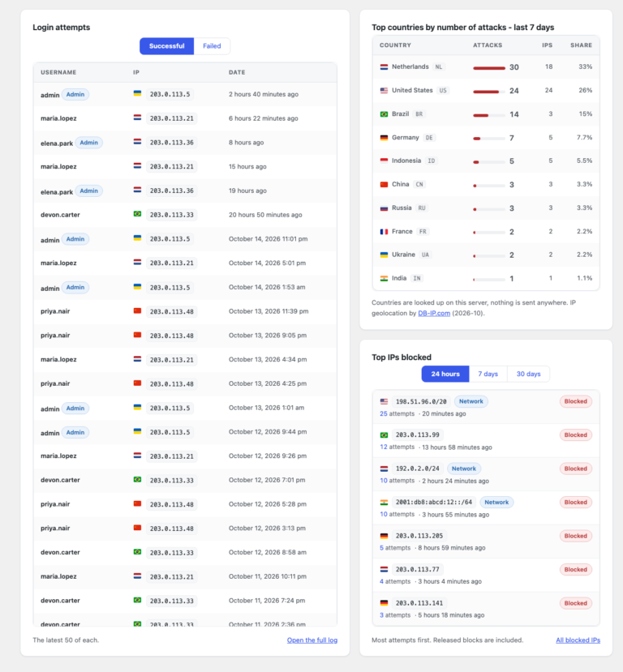Click username in October 14, 2026 5:01 pm row
The width and height of the screenshot is (623, 672).
[58, 263]
